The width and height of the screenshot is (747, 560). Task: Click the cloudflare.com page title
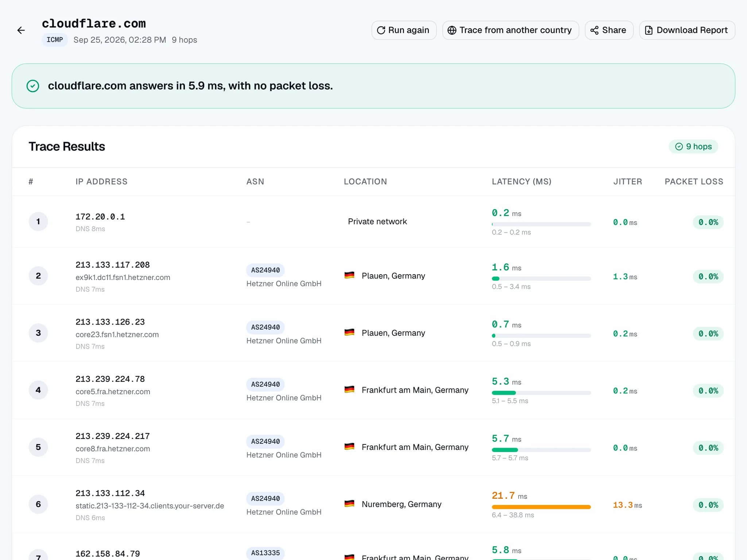[x=94, y=24]
